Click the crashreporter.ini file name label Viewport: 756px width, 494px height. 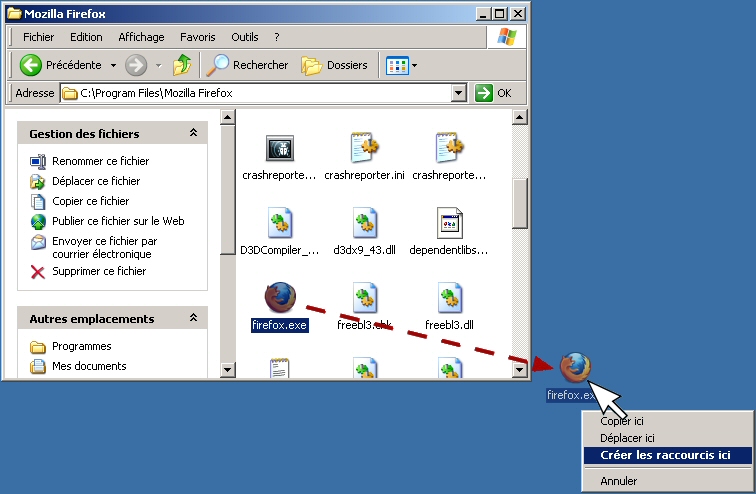click(364, 175)
